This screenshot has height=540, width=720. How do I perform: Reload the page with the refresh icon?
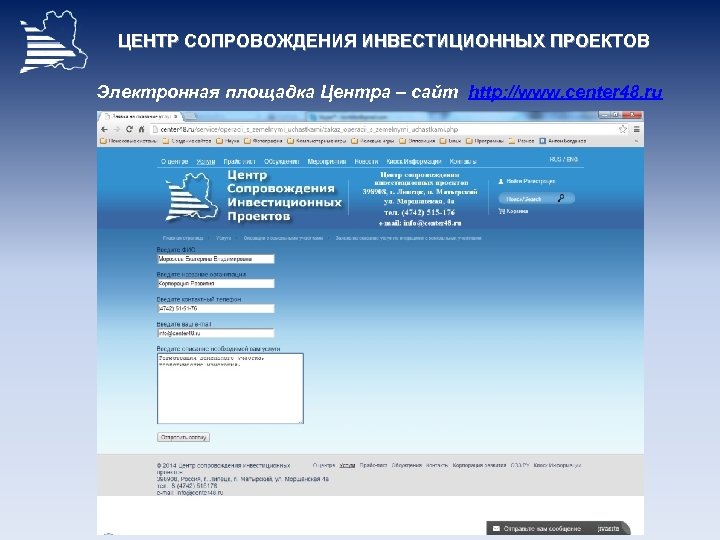click(x=129, y=129)
